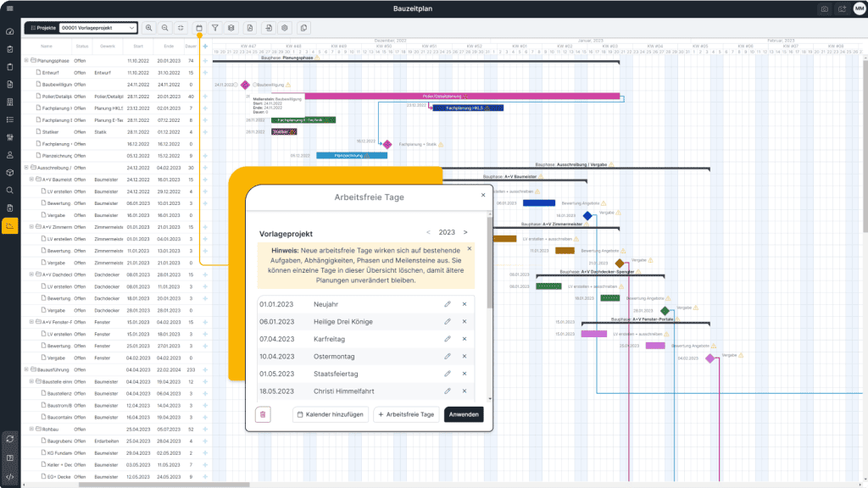Click the red trash icon in dialog
The image size is (868, 488).
coord(263,414)
